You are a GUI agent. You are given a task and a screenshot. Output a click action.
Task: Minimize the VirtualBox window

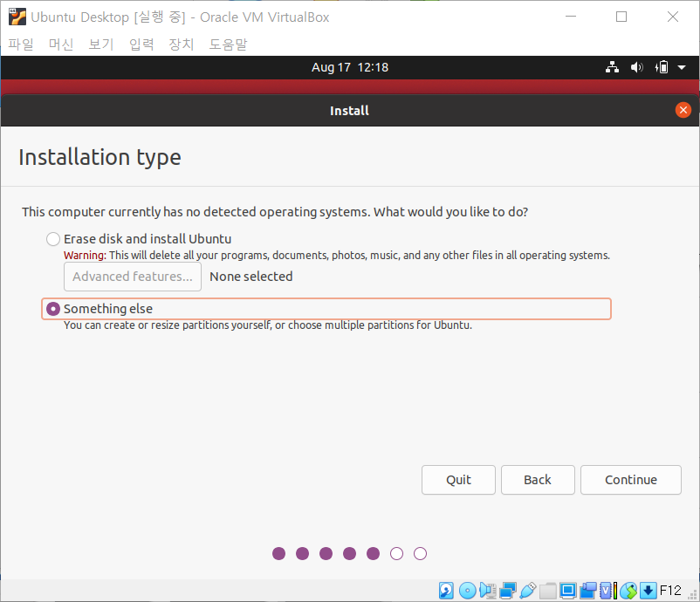coord(571,17)
